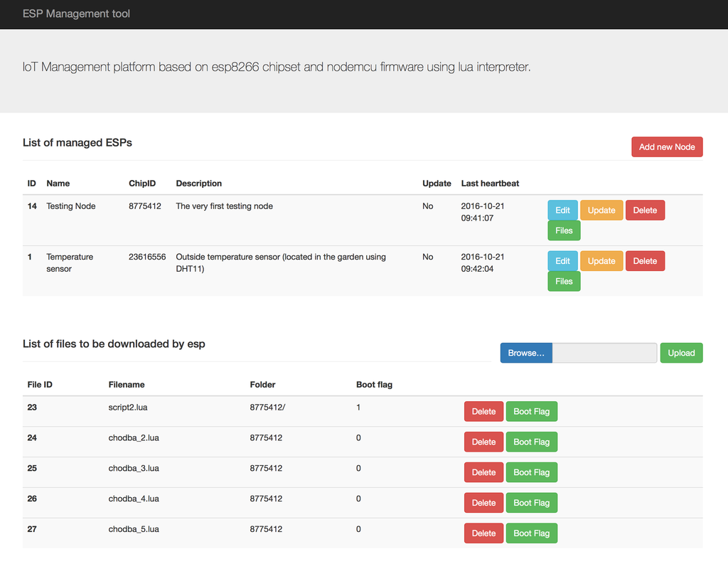Open Files for the Testing Node
The image size is (728, 569).
coord(564,230)
